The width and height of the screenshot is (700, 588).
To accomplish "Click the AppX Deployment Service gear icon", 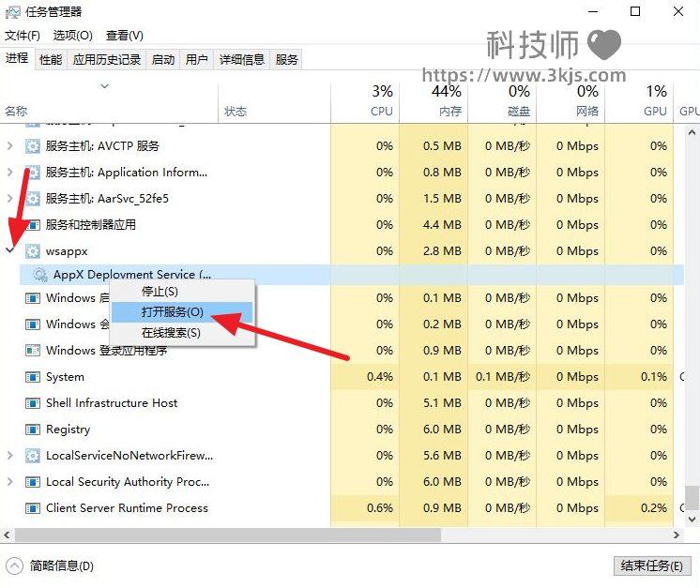I will 40,275.
